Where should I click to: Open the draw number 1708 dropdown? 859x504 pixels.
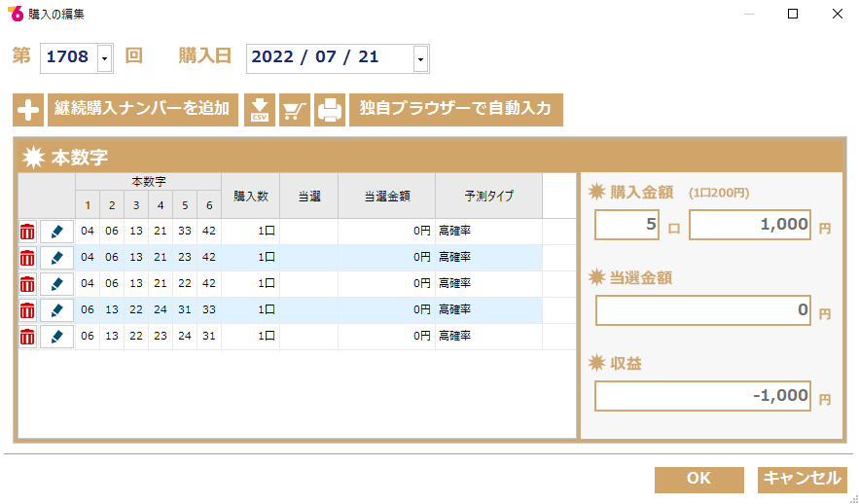point(105,58)
